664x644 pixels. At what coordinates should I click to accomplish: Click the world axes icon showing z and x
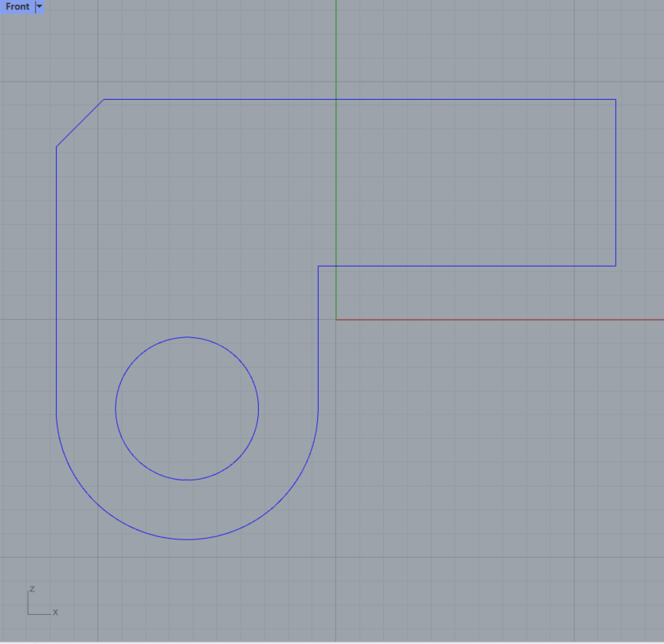click(42, 602)
